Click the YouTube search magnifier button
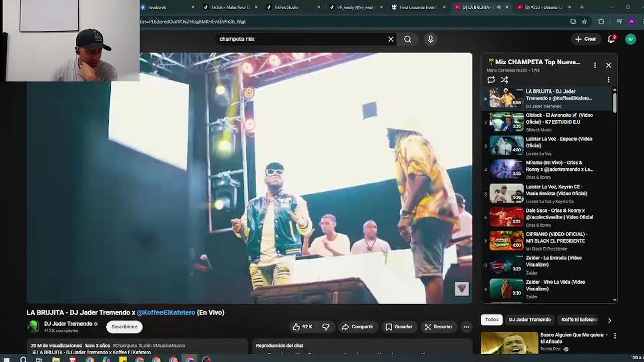The height and width of the screenshot is (362, 644). [408, 39]
